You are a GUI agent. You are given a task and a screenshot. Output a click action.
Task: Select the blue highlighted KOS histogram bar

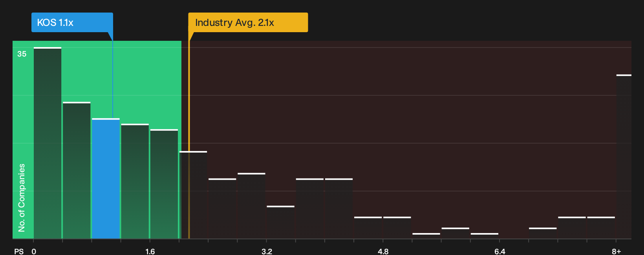pyautogui.click(x=106, y=178)
